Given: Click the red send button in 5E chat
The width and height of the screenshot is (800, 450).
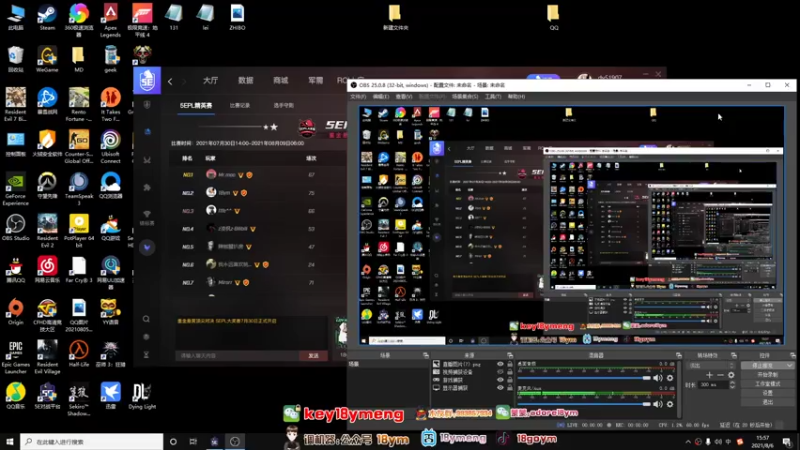Looking at the screenshot, I should tap(313, 356).
